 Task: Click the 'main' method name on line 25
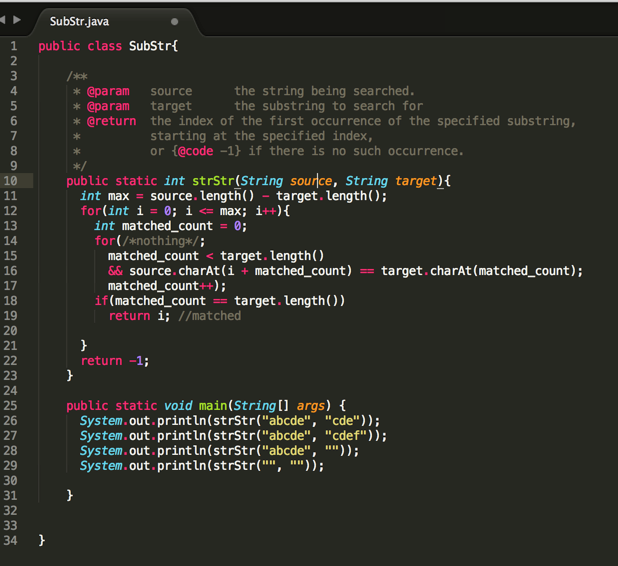coord(213,406)
